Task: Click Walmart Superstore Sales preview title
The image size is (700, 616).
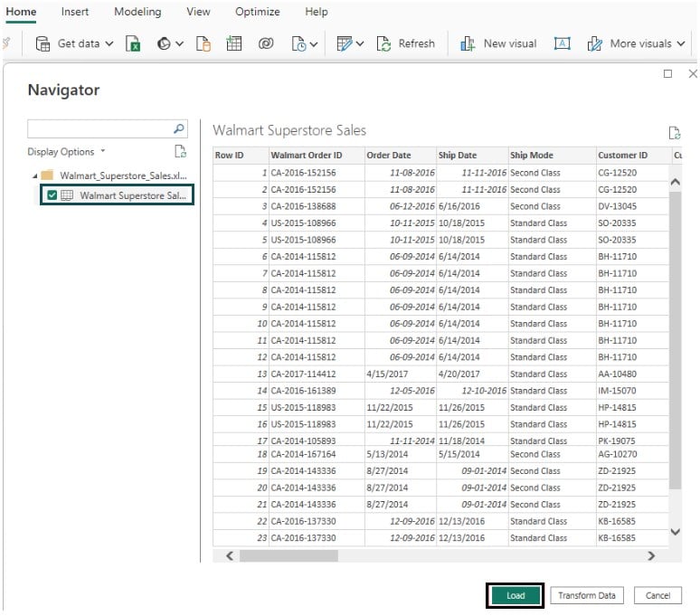Action: (289, 130)
